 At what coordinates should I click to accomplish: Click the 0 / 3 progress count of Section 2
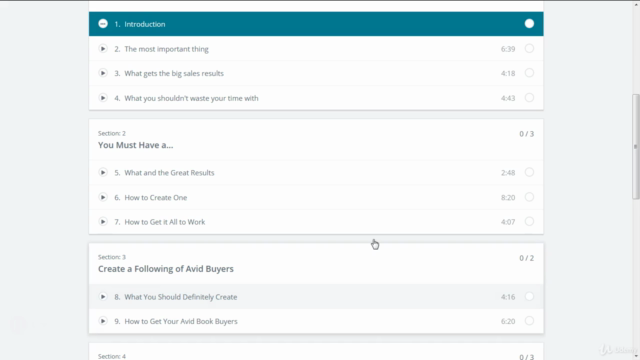click(527, 134)
